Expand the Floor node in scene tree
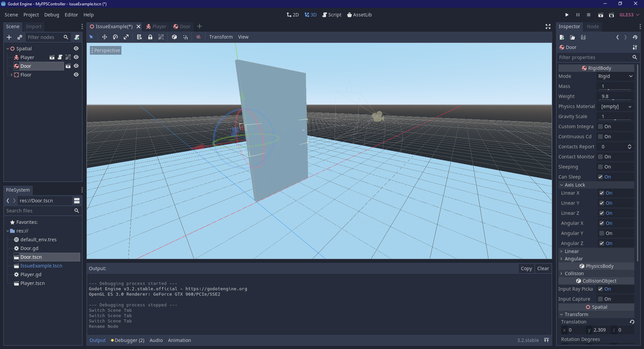 [x=11, y=75]
